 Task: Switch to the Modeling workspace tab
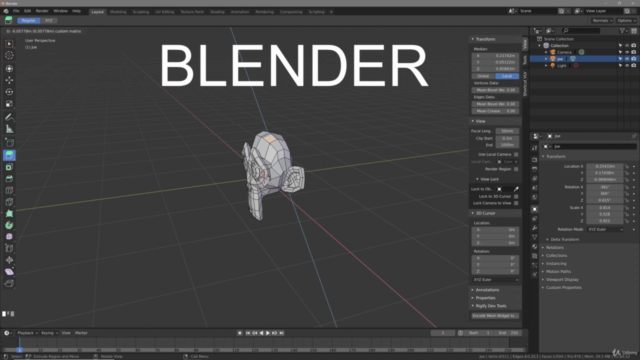[x=118, y=12]
